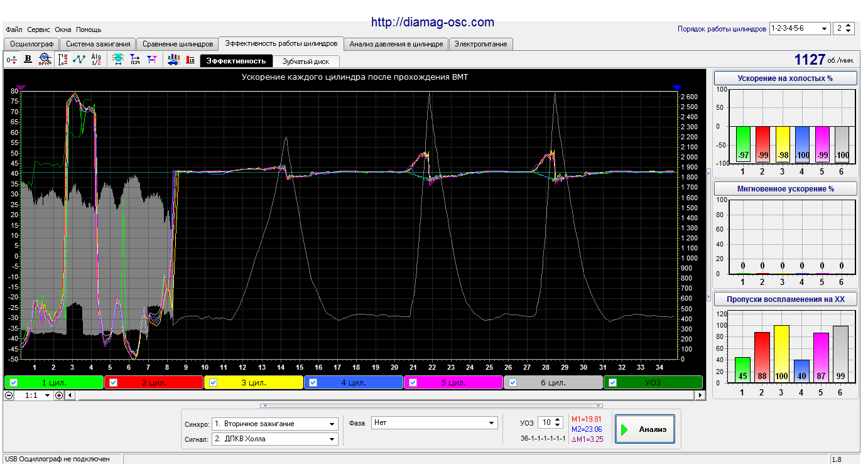Image resolution: width=868 pixels, height=467 pixels.
Task: Switch to Система зажигания tab
Action: (x=98, y=44)
